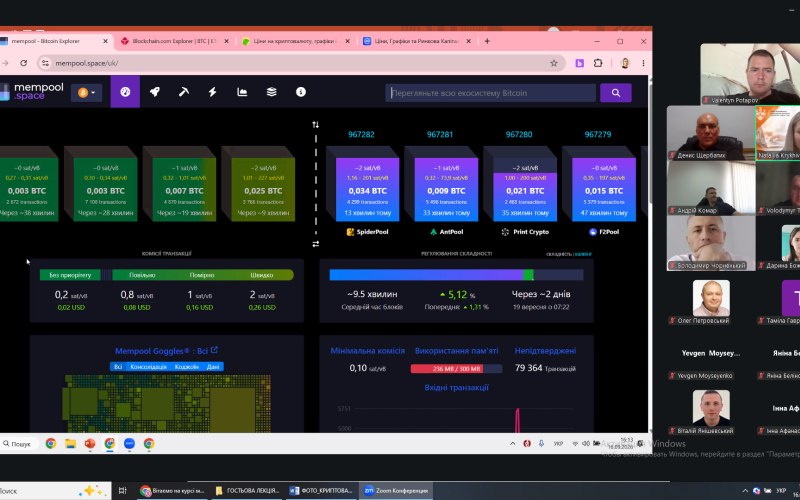The height and width of the screenshot is (500, 800).
Task: Click the Zoom icon in shared taskbar
Action: (129, 443)
